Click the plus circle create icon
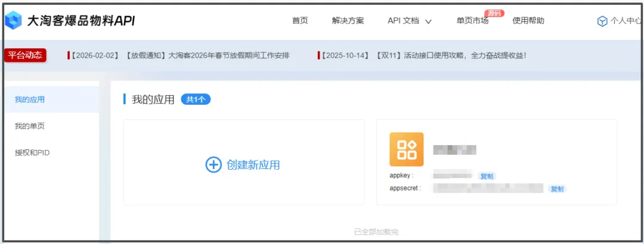This screenshot has width=644, height=244. (x=213, y=165)
